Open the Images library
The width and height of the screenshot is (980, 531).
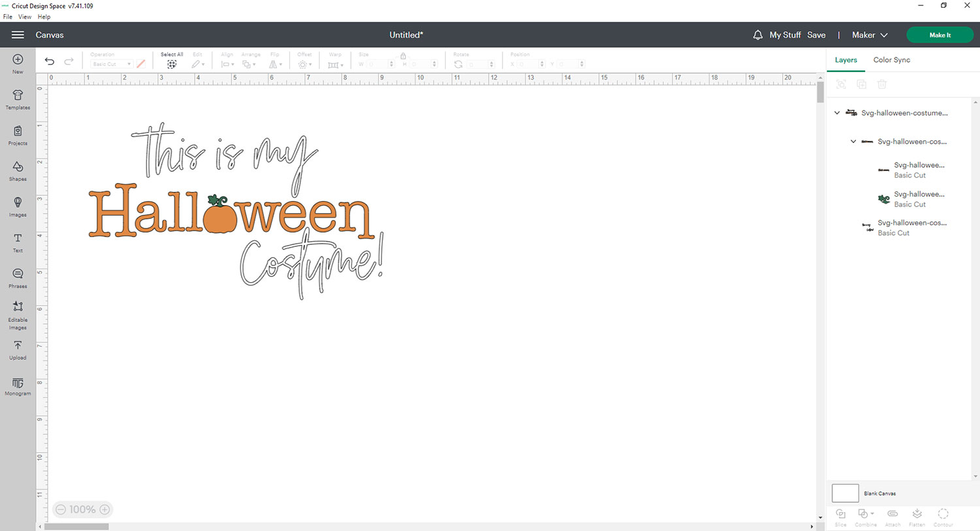pyautogui.click(x=18, y=207)
